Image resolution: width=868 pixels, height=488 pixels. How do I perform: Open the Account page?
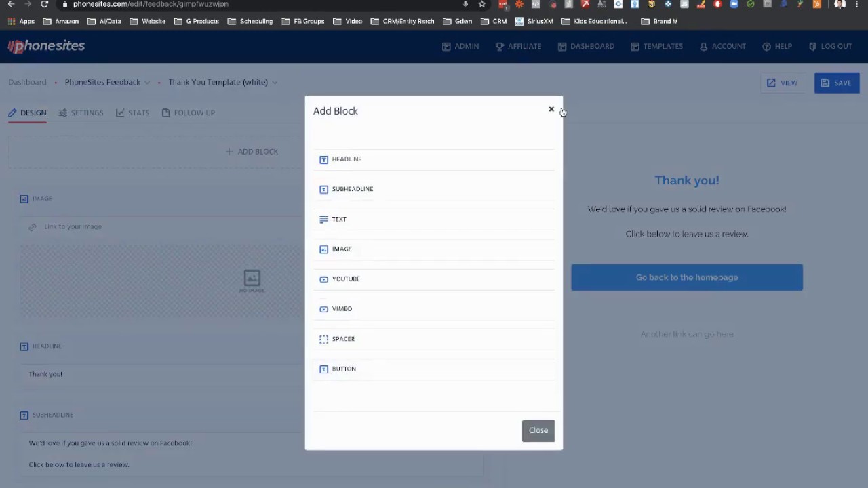click(723, 46)
